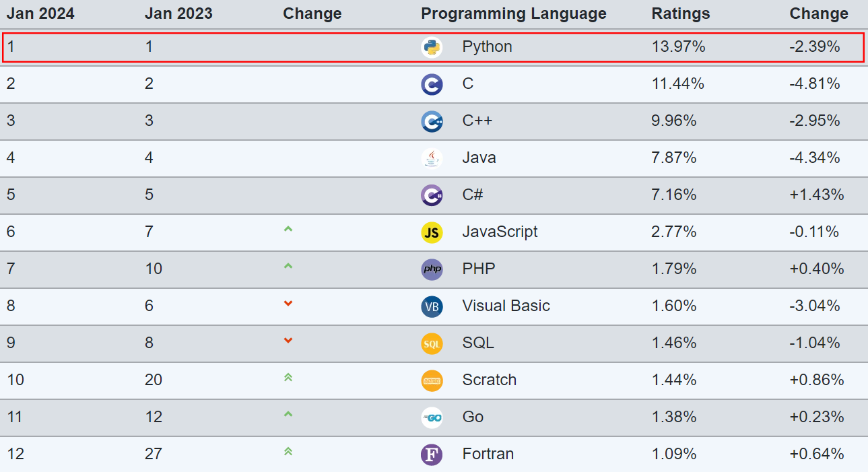
Task: Select the Go language name
Action: [473, 417]
